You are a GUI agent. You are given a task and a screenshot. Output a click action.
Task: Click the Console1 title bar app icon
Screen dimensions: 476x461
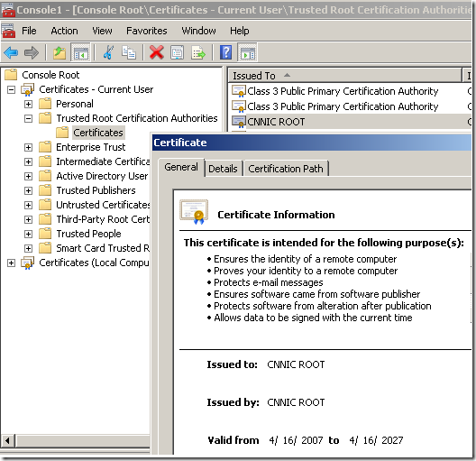[x=8, y=10]
